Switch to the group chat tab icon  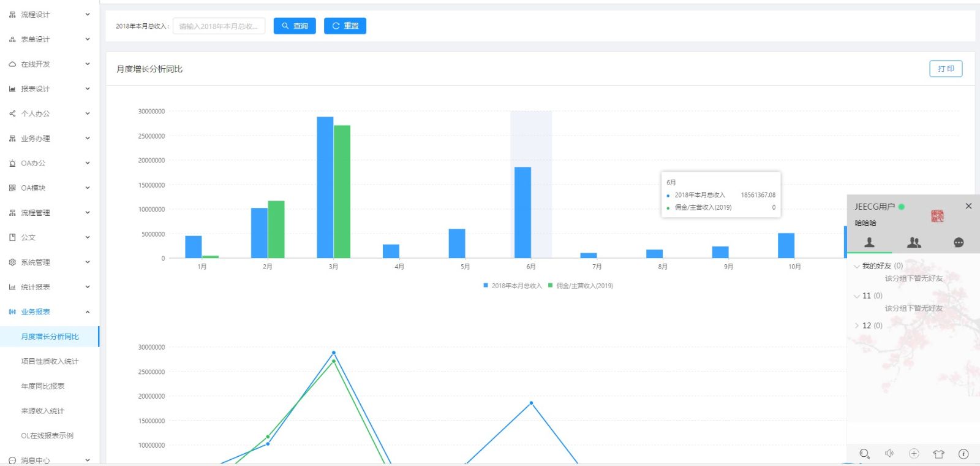tap(914, 242)
